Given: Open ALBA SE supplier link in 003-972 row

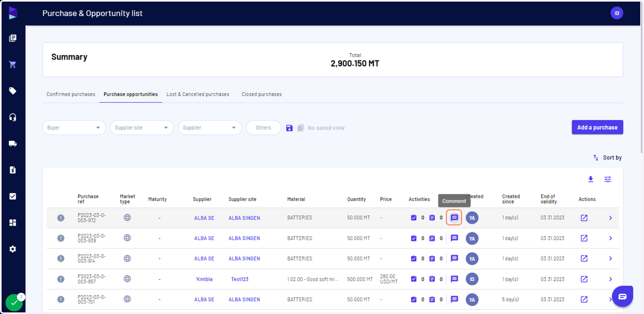Looking at the screenshot, I should click(204, 218).
